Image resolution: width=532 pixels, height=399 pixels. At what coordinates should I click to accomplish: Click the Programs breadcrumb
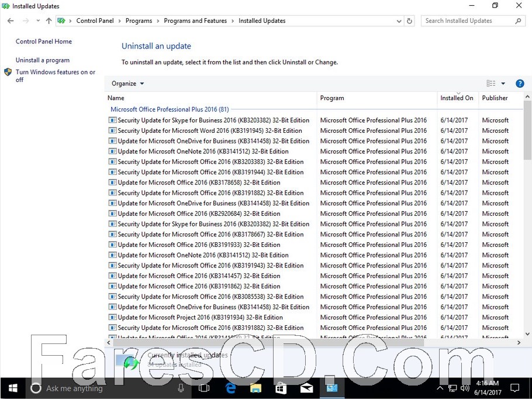139,20
